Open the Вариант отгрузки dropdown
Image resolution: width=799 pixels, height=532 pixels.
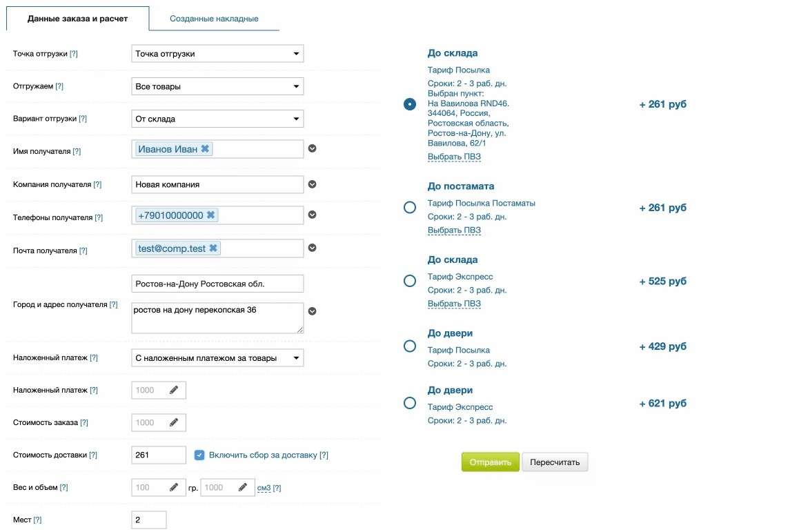coord(217,119)
